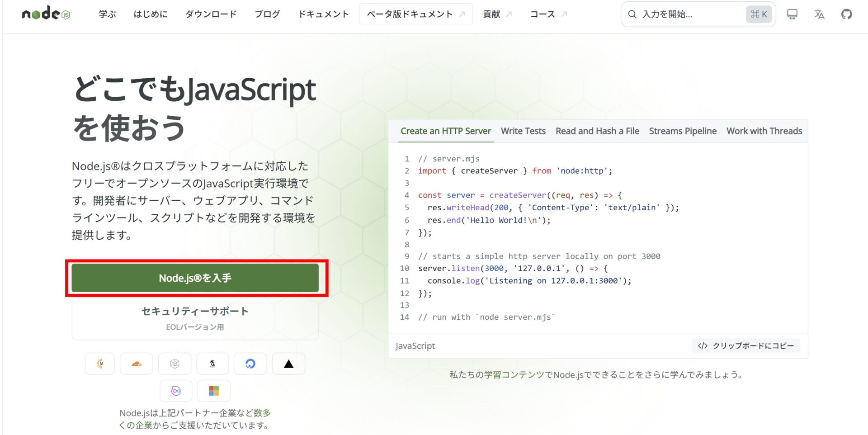This screenshot has height=435, width=868.
Task: Click the セキュリティーサポート EOL button
Action: click(x=195, y=318)
